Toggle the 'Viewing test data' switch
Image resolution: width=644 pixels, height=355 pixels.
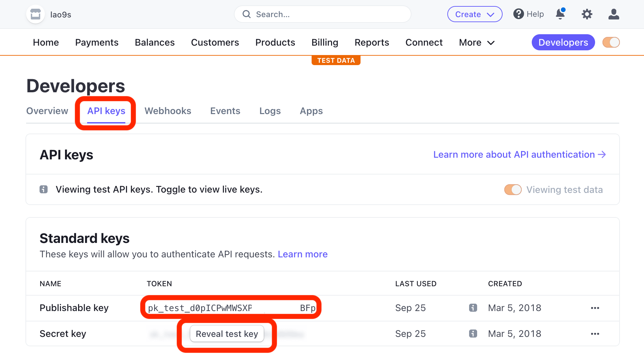(x=513, y=190)
